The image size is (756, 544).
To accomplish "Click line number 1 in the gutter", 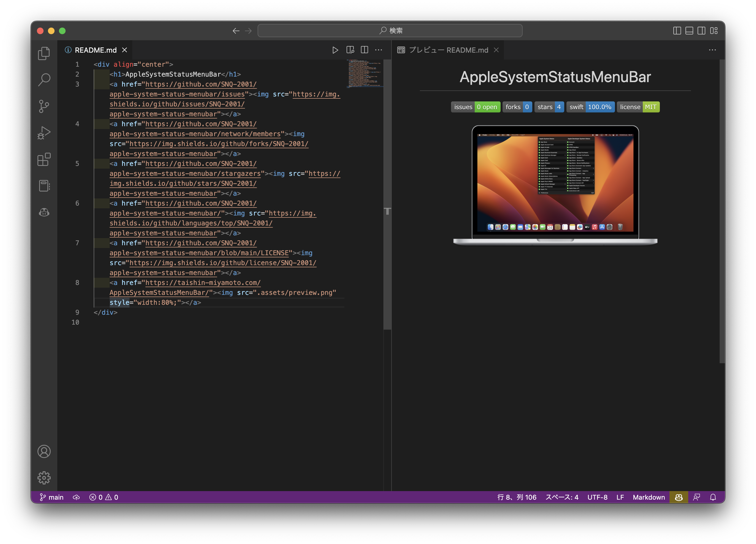I will tap(77, 64).
